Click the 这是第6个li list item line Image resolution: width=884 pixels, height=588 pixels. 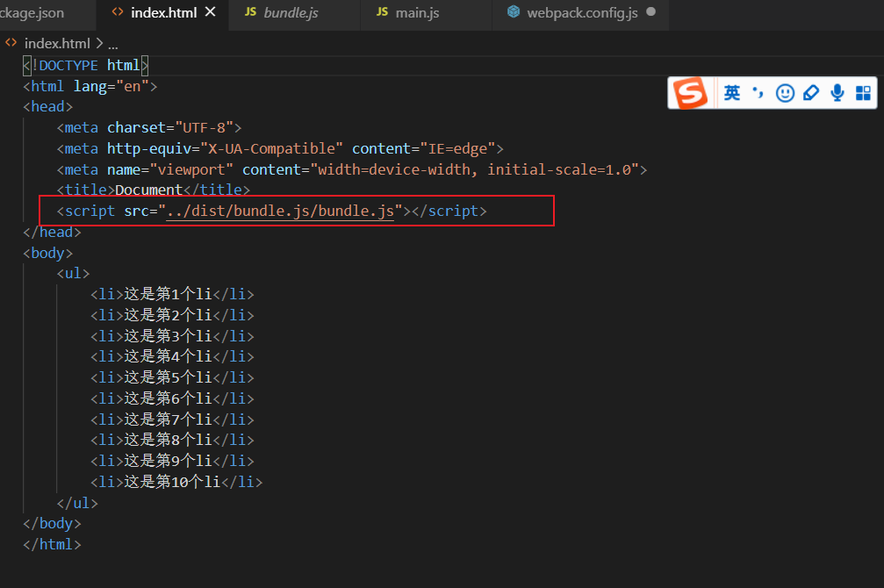(x=172, y=398)
